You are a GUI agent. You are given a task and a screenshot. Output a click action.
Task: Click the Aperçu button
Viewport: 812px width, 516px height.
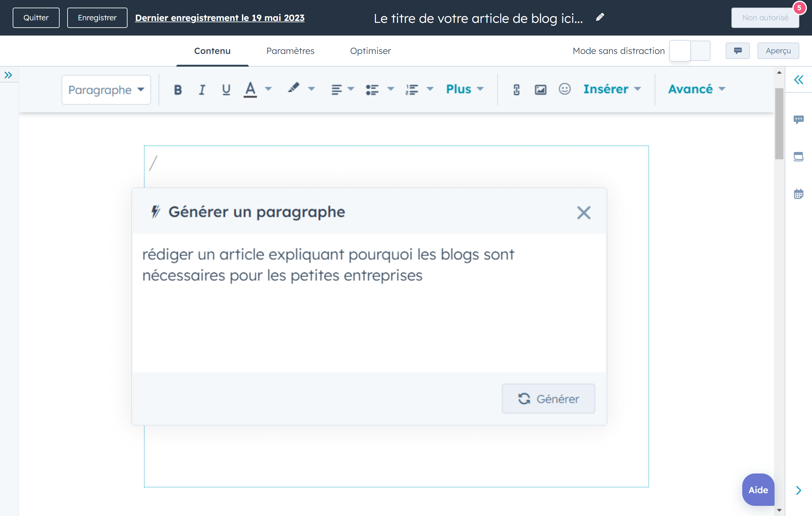coord(778,51)
